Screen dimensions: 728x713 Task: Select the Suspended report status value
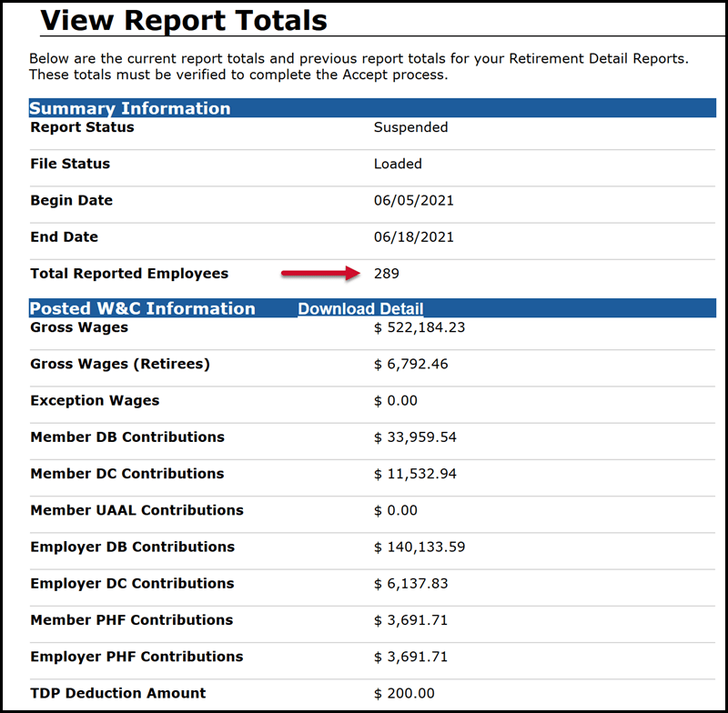410,127
